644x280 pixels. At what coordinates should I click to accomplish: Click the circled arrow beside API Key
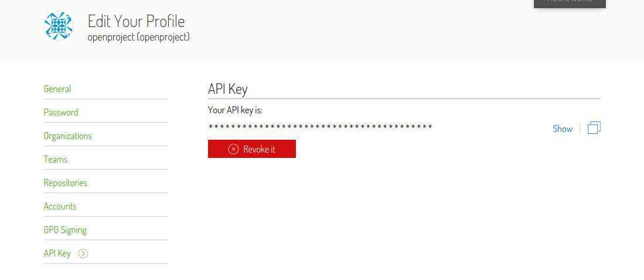click(x=83, y=254)
